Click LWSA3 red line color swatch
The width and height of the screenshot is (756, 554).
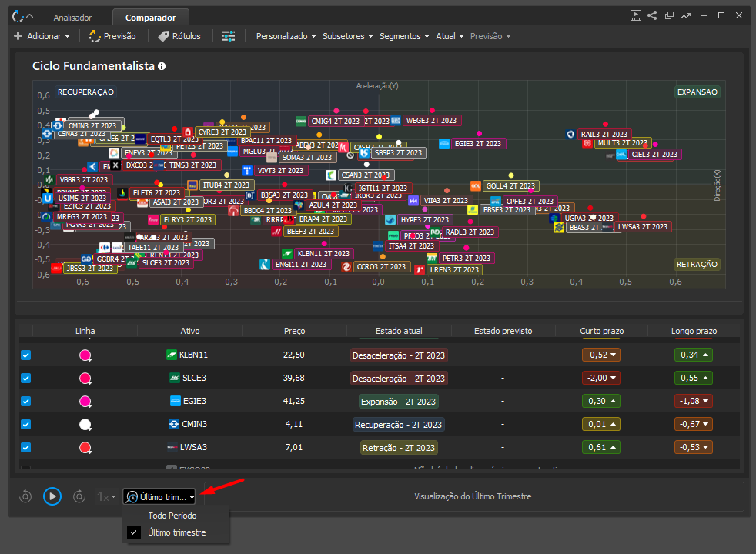tap(85, 448)
